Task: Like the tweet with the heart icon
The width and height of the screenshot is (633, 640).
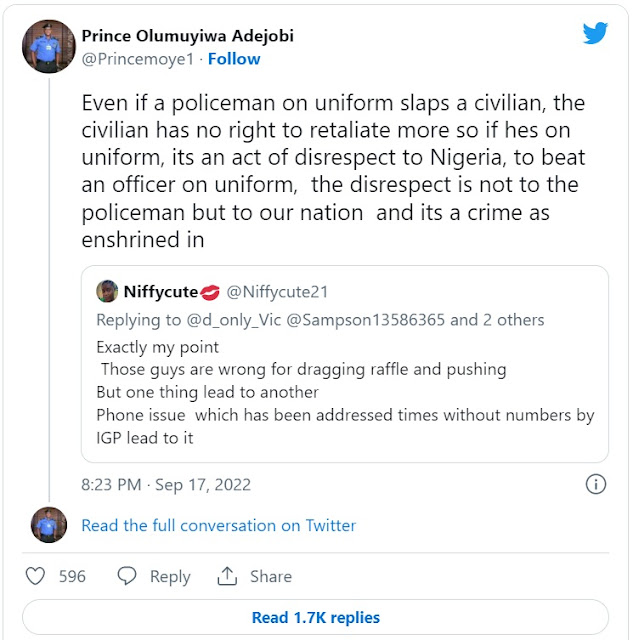Action: click(35, 576)
